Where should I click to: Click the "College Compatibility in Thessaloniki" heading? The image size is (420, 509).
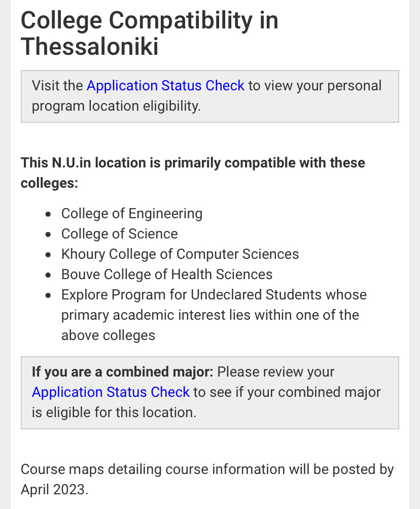[149, 33]
